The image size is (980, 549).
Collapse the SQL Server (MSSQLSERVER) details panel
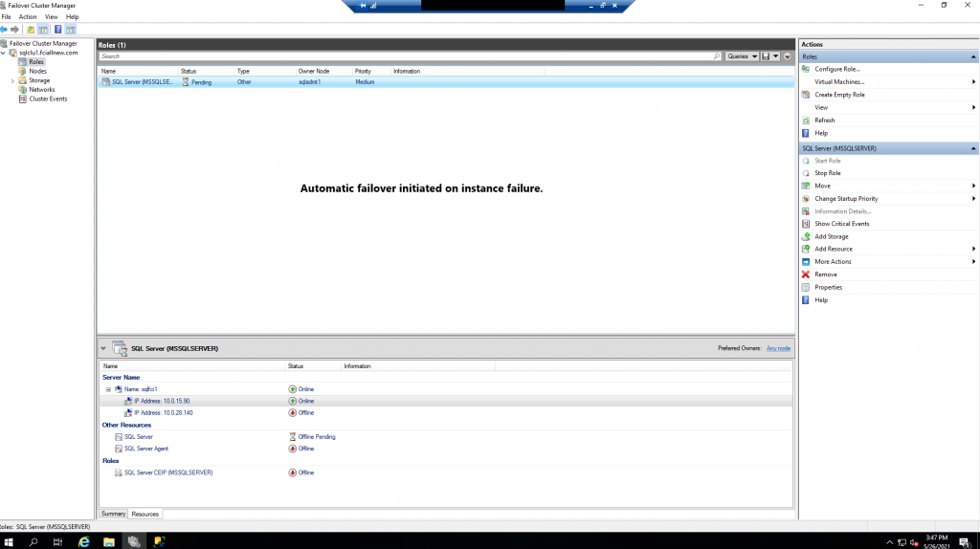[103, 348]
